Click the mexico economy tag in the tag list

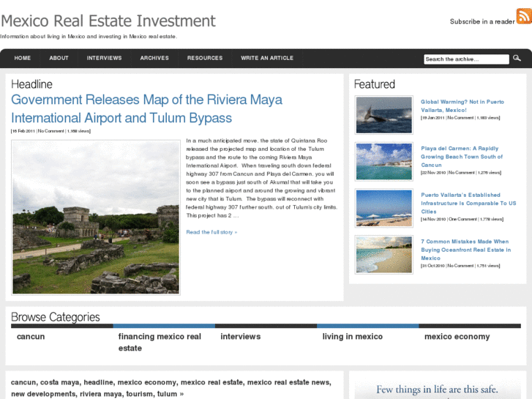pos(147,382)
